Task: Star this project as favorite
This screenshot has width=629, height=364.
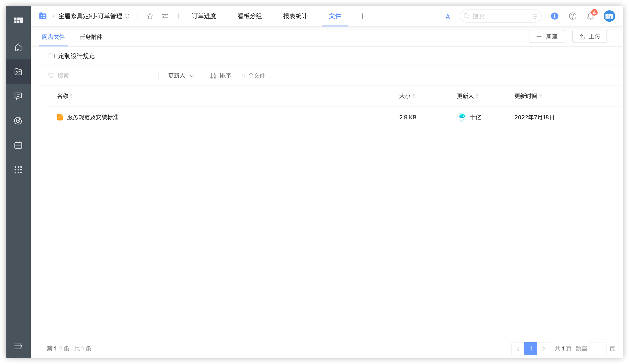Action: pyautogui.click(x=150, y=16)
